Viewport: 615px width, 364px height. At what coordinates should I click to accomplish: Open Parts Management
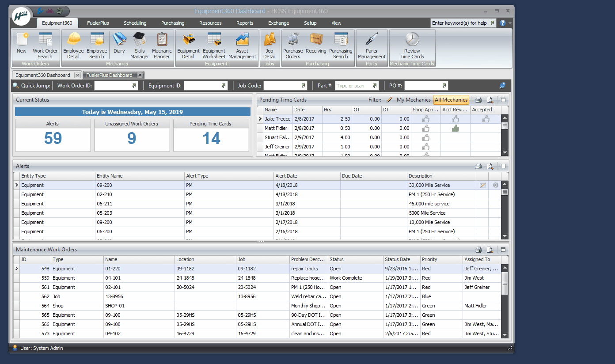pos(372,45)
